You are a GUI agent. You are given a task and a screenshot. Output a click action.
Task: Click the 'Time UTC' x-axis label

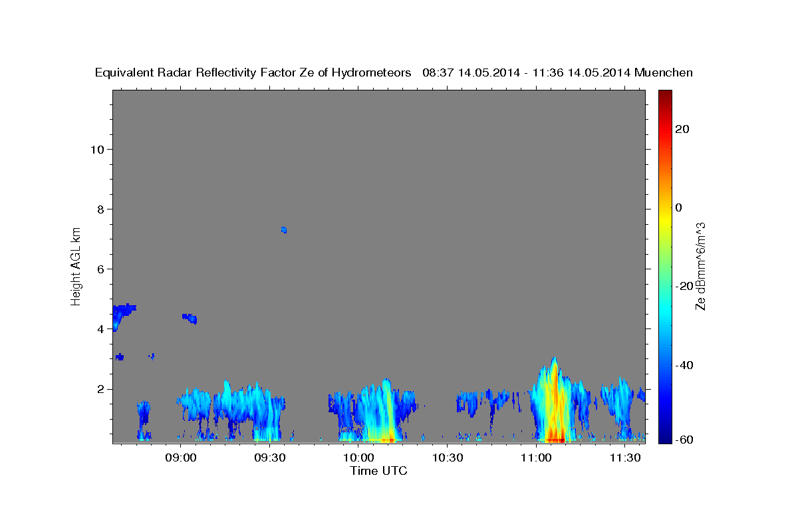(378, 471)
